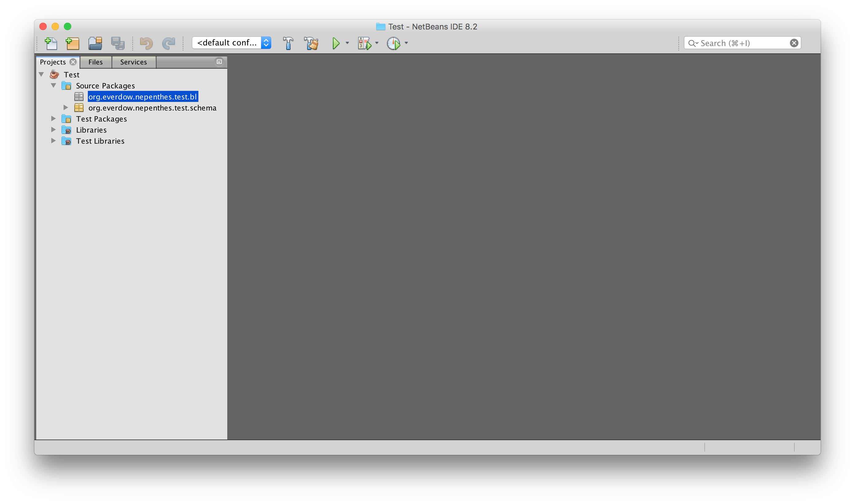The width and height of the screenshot is (855, 504).
Task: Minimize the NetBeans window with yellow button
Action: [x=55, y=26]
